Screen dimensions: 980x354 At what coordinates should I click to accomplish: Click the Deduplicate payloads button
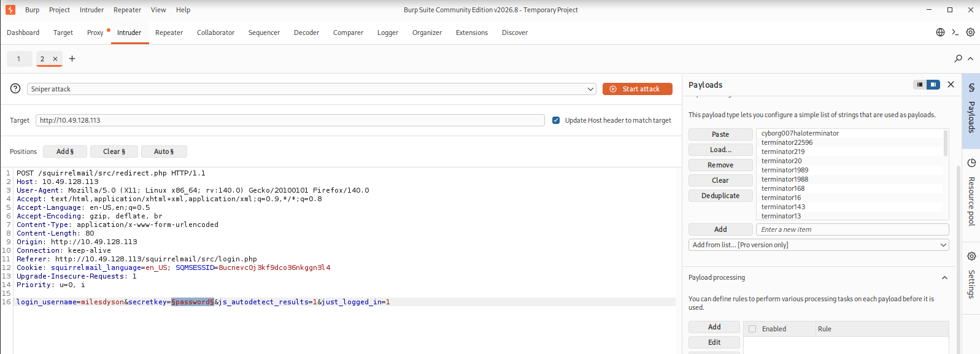coord(720,196)
